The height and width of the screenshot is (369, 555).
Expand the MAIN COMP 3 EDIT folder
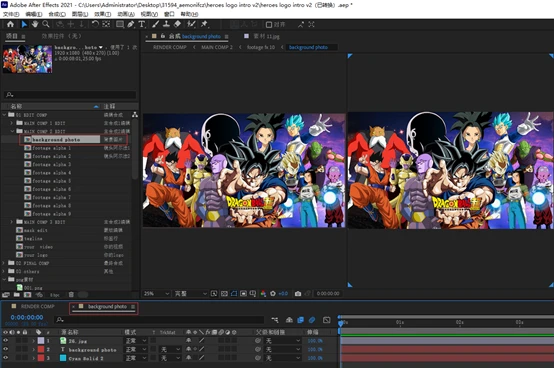tap(12, 222)
